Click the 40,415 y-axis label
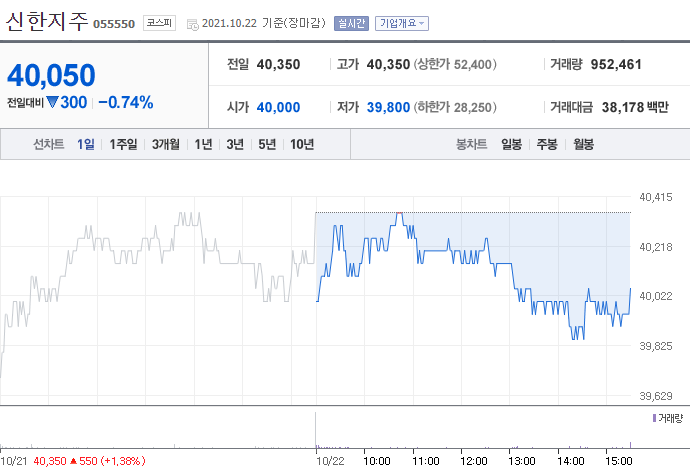Image resolution: width=690 pixels, height=474 pixels. point(656,197)
